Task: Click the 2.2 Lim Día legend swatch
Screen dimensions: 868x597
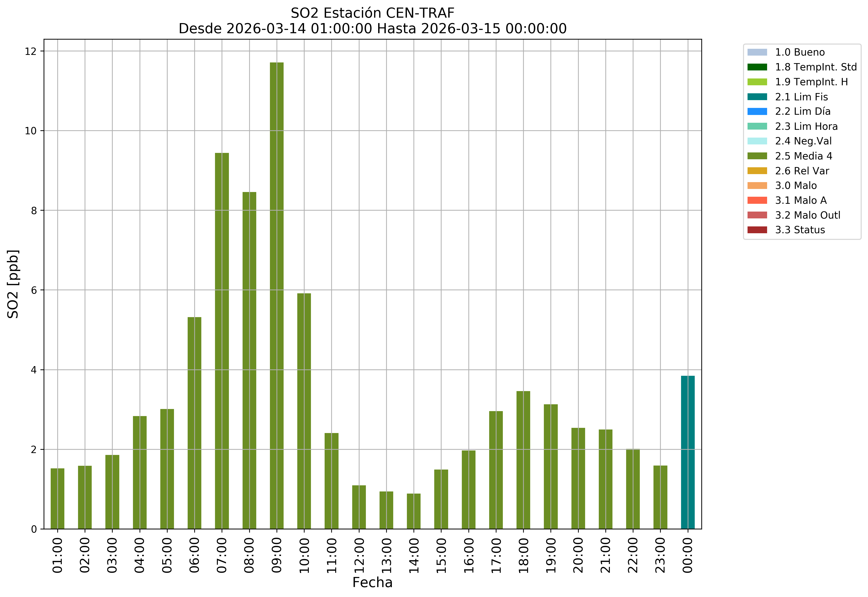Action: pos(757,111)
